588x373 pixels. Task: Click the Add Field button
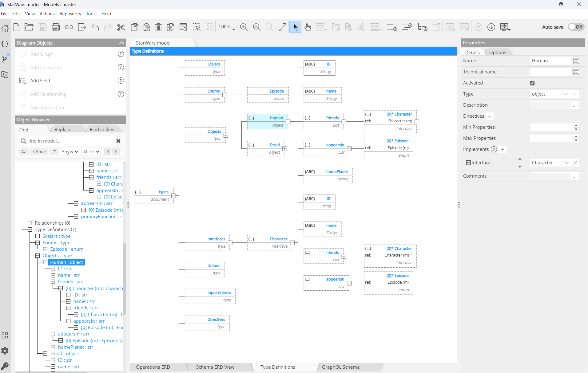(40, 81)
